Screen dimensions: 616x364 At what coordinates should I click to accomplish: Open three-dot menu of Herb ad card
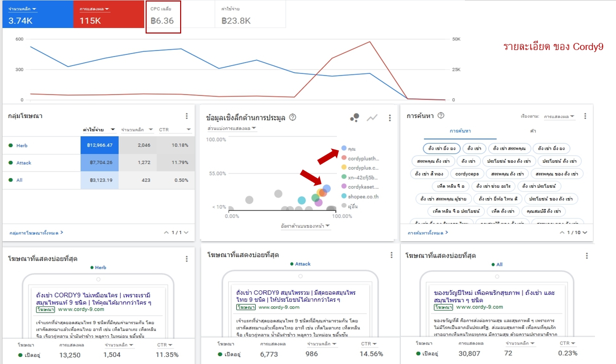tap(187, 259)
